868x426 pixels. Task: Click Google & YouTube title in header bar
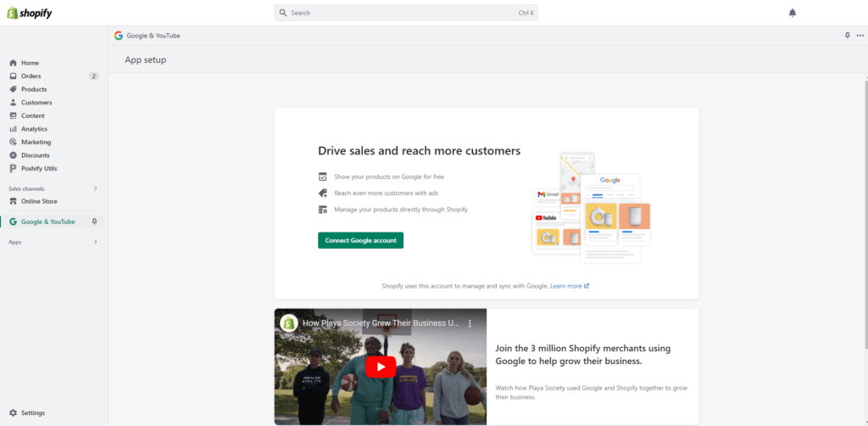coord(153,36)
